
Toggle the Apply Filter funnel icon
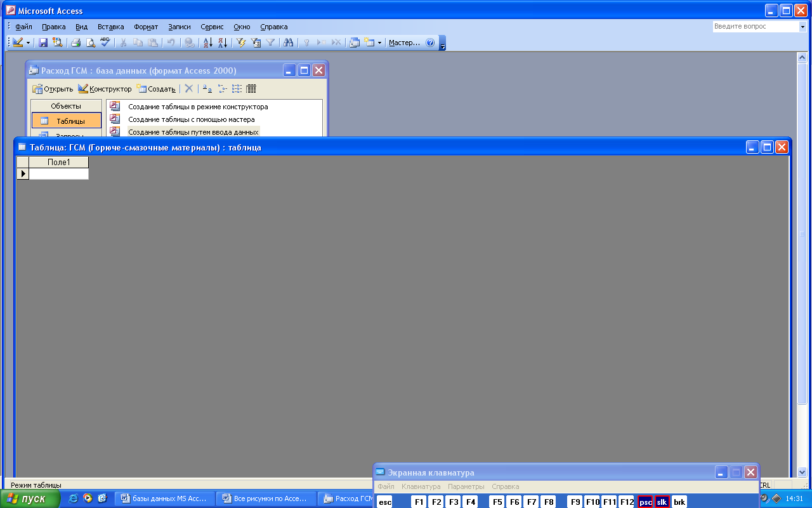(270, 43)
